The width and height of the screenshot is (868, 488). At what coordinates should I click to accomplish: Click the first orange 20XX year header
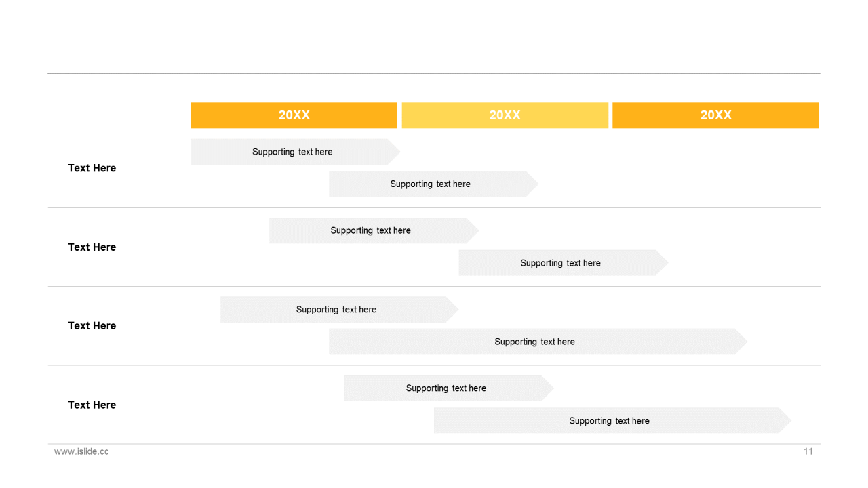pyautogui.click(x=294, y=115)
